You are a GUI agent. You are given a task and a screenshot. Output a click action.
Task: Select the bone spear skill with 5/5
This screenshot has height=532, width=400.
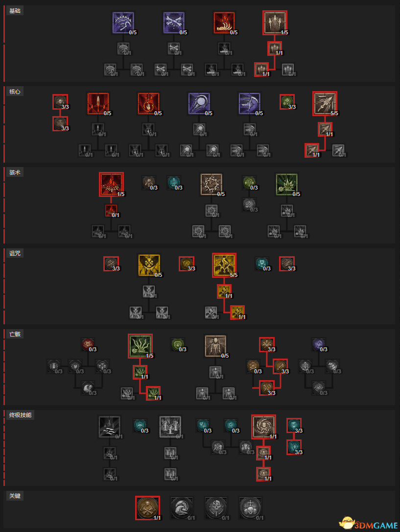pos(325,103)
